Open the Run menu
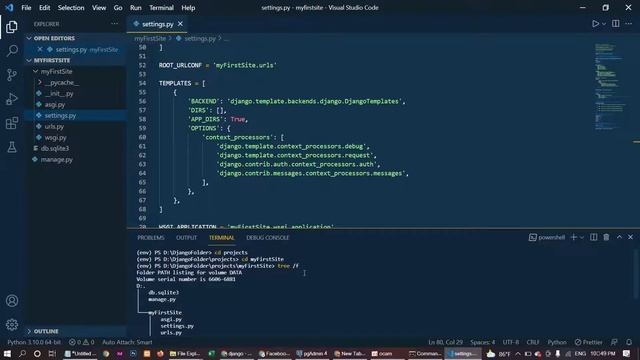Screen dimensions: 640x360 pos(136,8)
